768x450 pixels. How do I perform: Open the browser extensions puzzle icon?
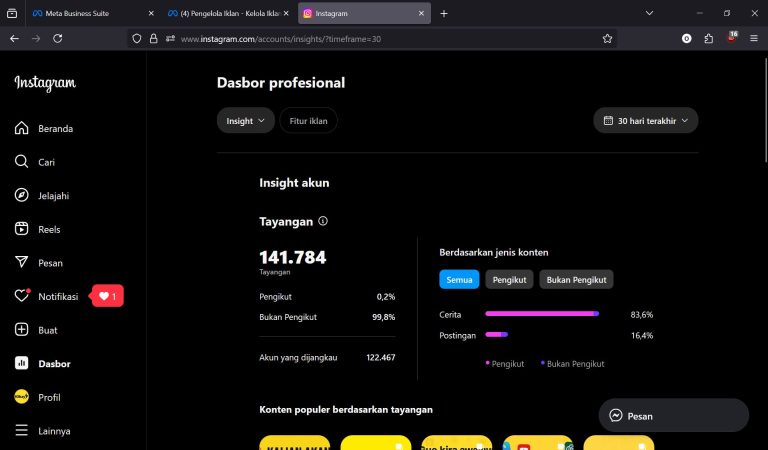709,39
